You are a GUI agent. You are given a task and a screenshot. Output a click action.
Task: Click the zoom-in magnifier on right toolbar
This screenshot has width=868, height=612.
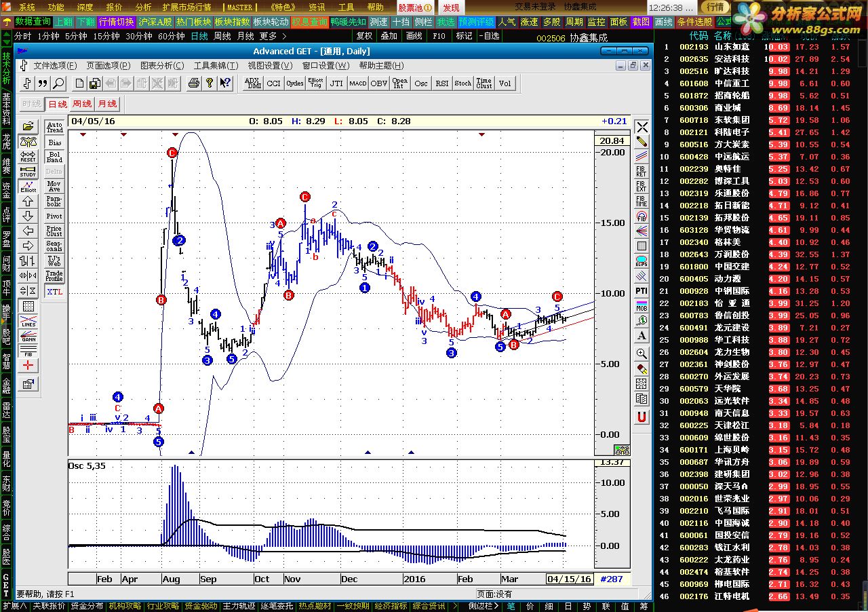(642, 353)
